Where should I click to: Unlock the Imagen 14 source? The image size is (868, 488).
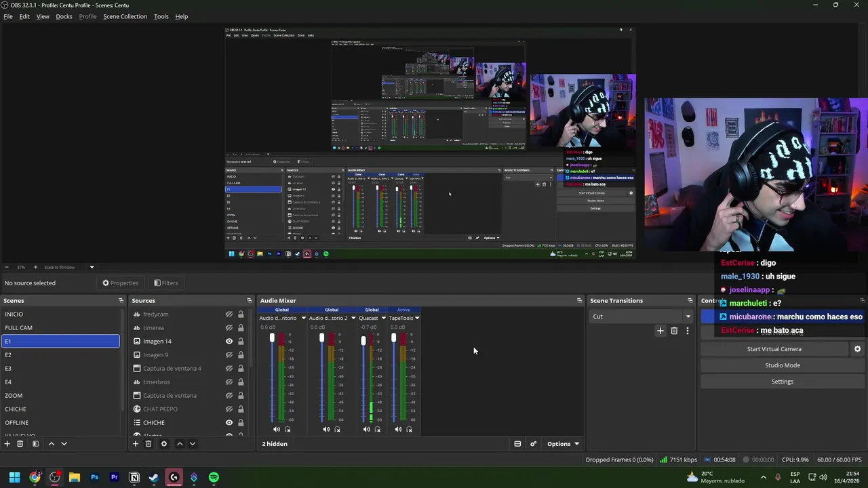(x=241, y=342)
